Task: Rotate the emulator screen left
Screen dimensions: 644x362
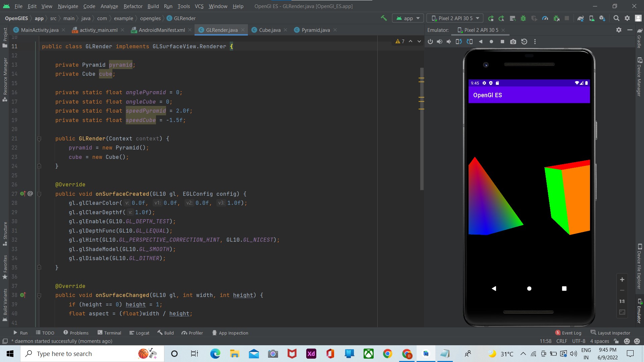Action: click(459, 42)
